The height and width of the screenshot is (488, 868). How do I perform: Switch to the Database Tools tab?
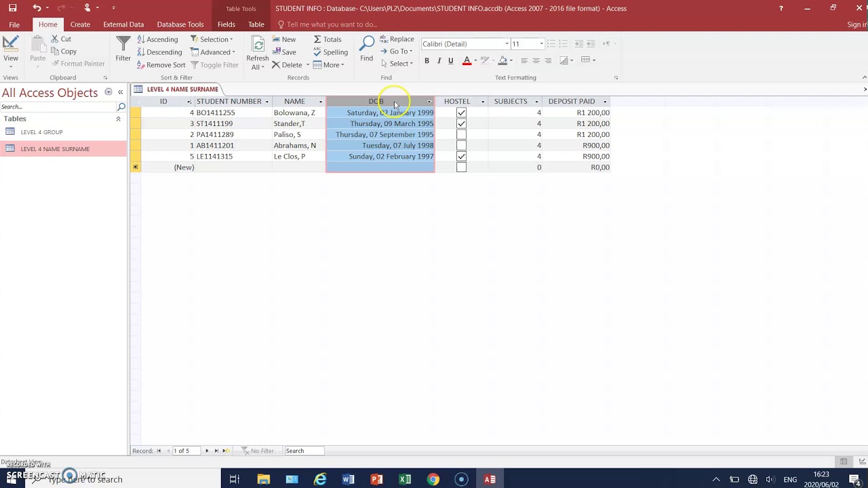click(180, 24)
